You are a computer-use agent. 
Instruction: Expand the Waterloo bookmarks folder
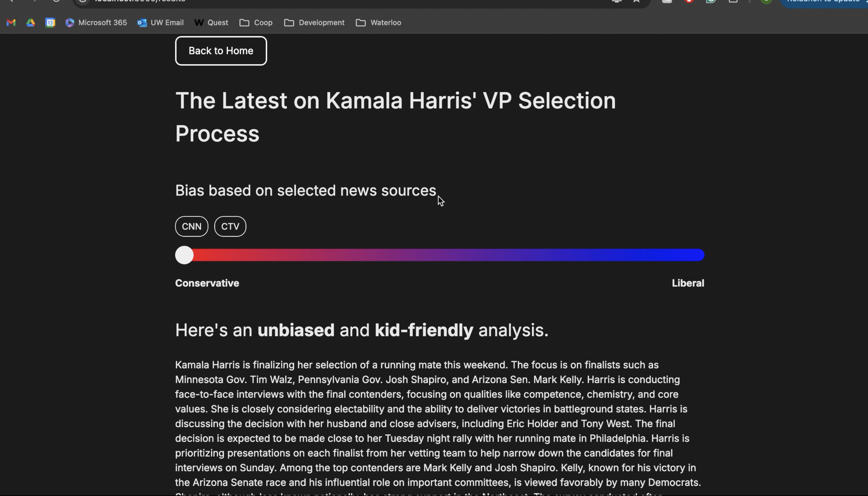point(378,22)
